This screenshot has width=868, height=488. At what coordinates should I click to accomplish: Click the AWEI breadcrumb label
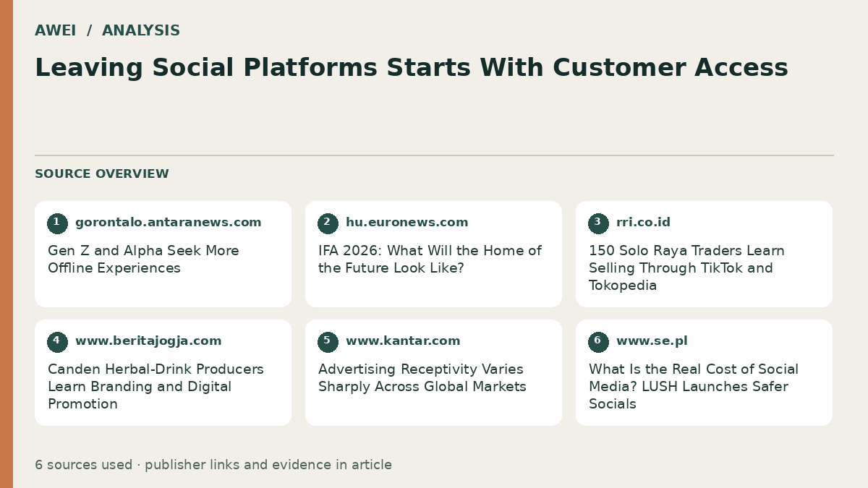click(55, 31)
